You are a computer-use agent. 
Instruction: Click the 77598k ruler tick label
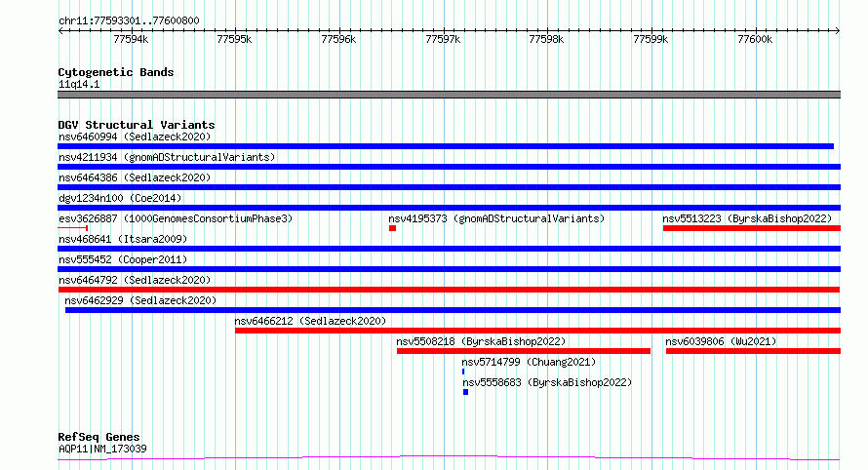[x=546, y=39]
